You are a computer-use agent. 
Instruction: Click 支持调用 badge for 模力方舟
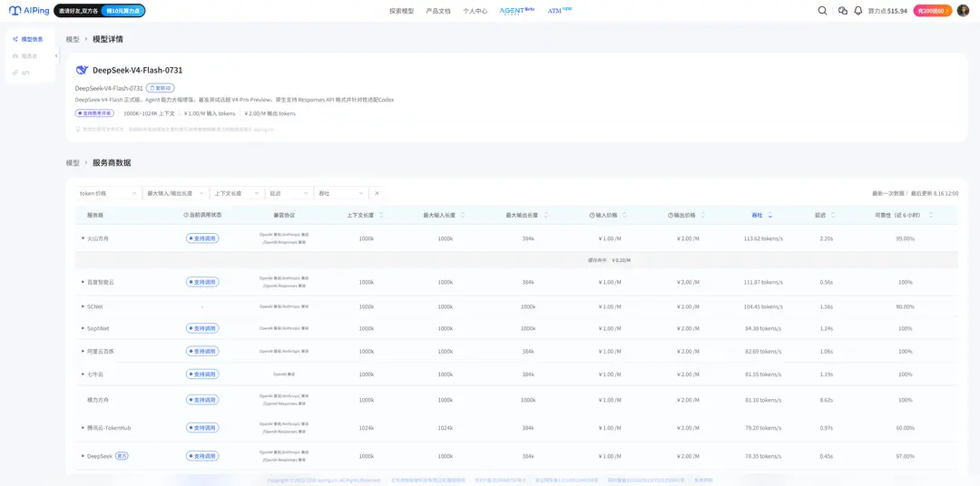point(202,399)
